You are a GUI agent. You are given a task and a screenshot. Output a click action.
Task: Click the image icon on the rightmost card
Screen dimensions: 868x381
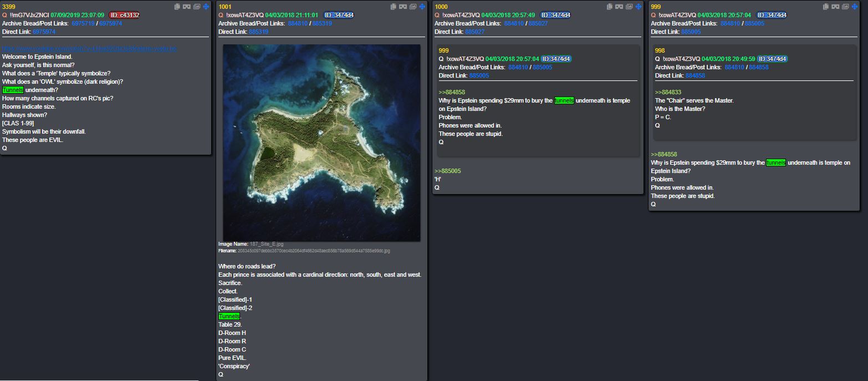coord(845,7)
